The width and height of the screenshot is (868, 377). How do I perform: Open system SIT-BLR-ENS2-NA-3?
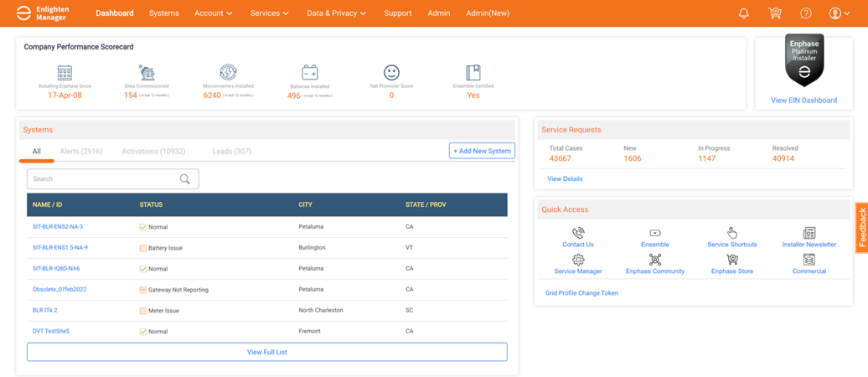point(58,226)
